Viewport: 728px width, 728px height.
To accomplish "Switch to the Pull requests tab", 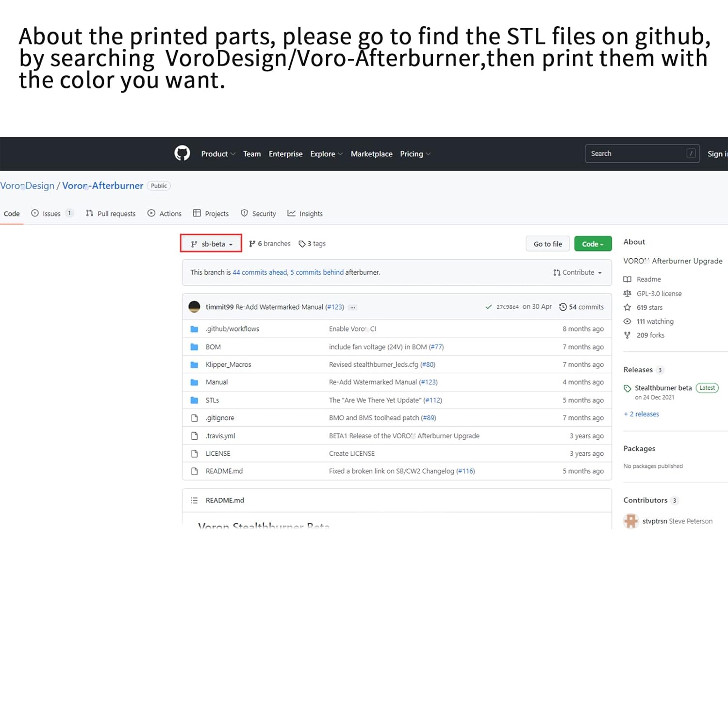I will [111, 214].
